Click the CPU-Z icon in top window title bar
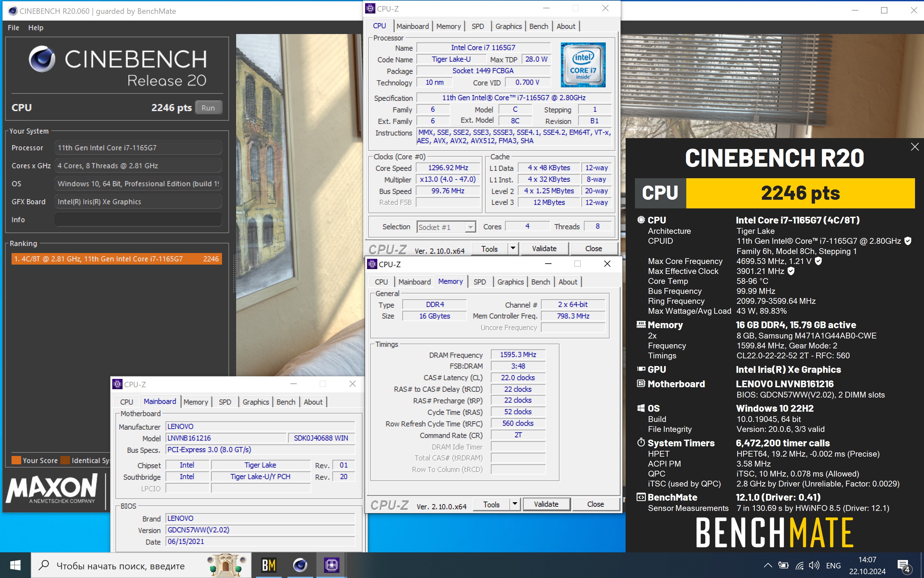The width and height of the screenshot is (924, 578). tap(370, 8)
